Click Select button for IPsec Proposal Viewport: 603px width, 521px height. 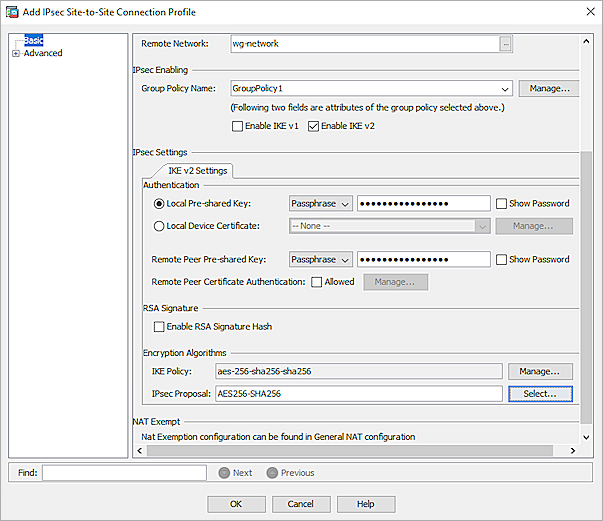pyautogui.click(x=540, y=394)
